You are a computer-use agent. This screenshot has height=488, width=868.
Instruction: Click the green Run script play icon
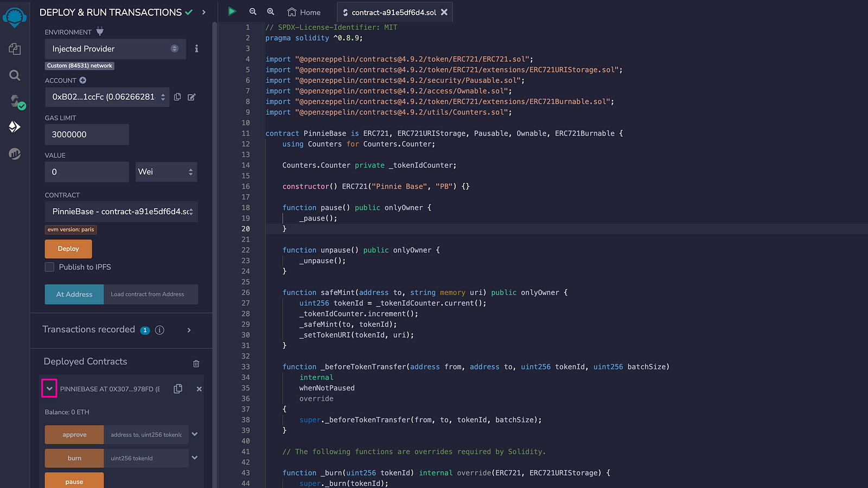coord(232,11)
